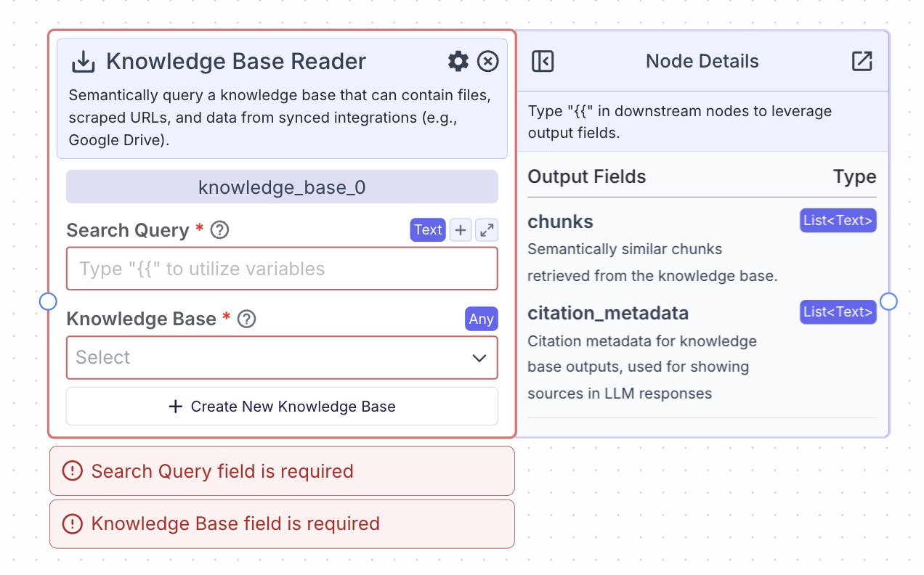The width and height of the screenshot is (924, 575).
Task: Expand the Search Query editor with the resize icon
Action: tap(486, 229)
